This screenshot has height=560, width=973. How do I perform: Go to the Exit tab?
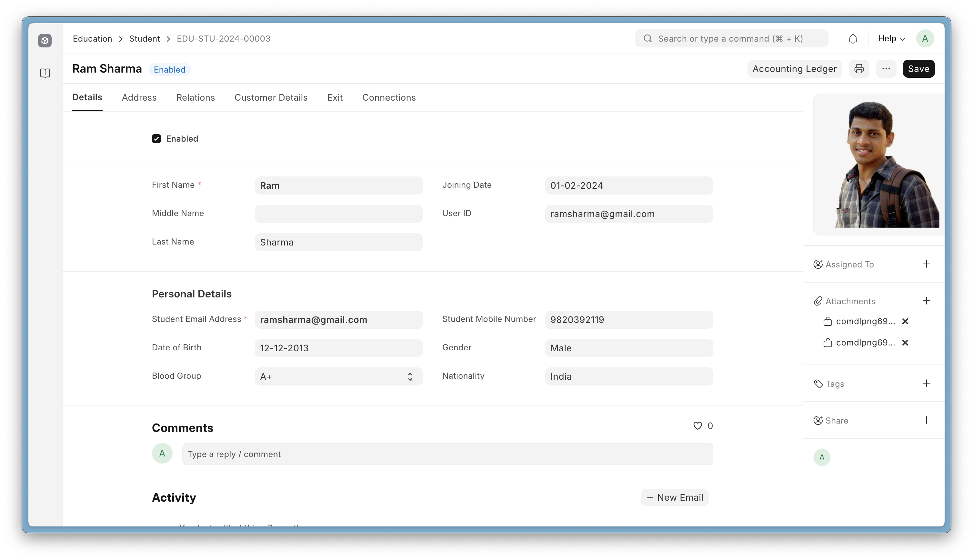point(335,98)
